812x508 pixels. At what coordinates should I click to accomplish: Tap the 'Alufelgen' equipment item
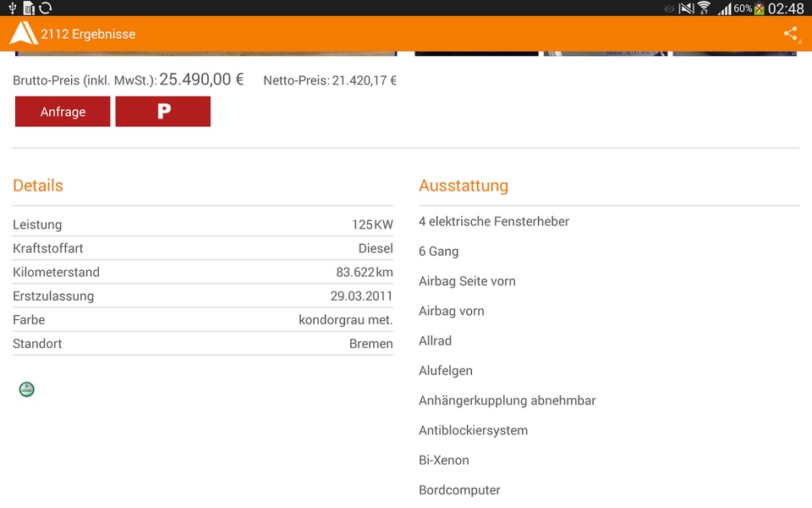[446, 371]
